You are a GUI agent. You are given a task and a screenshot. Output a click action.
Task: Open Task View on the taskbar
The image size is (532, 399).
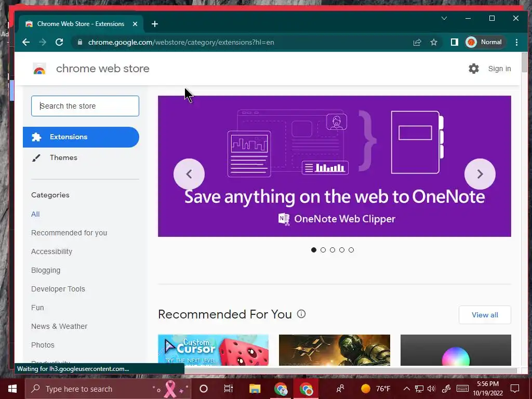229,389
